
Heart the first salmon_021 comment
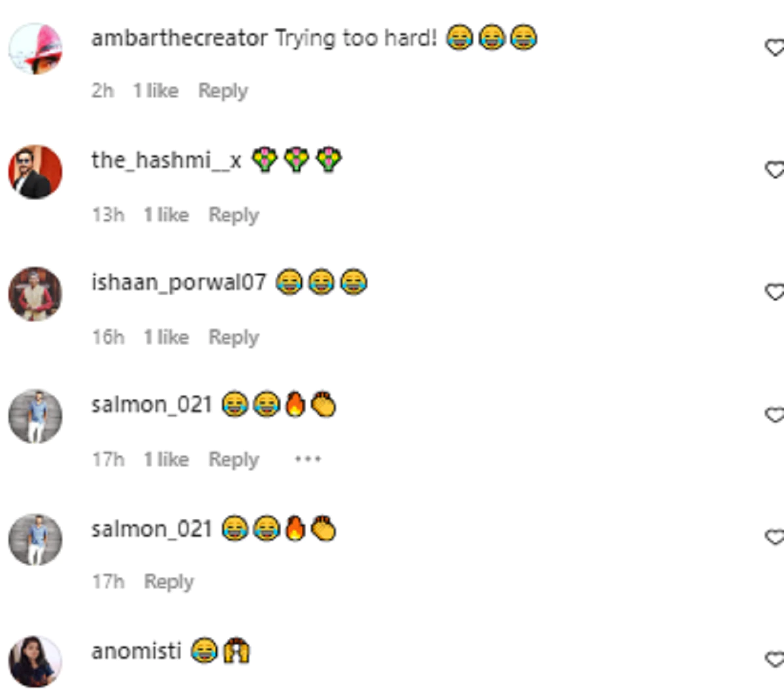pos(775,415)
